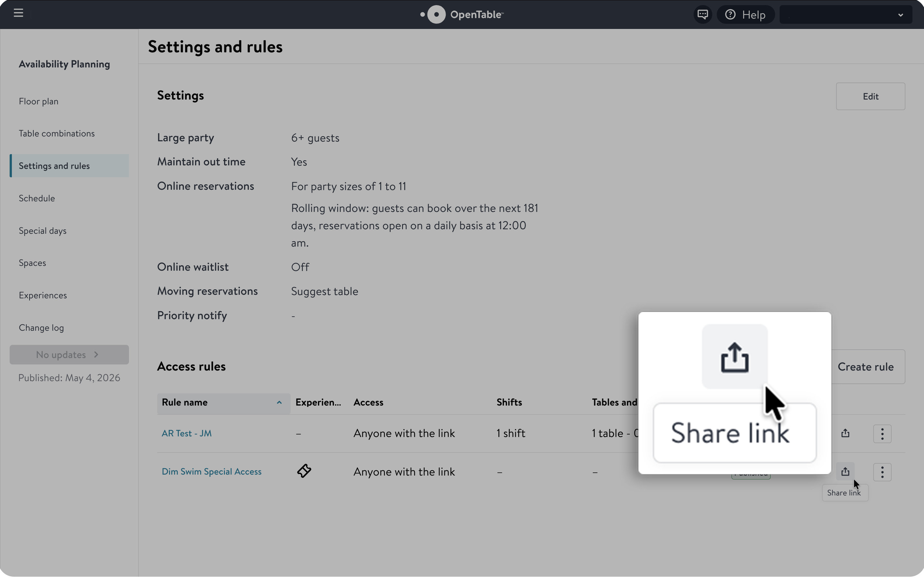The width and height of the screenshot is (924, 578).
Task: Share link for AR Test - JM rule
Action: (x=845, y=433)
